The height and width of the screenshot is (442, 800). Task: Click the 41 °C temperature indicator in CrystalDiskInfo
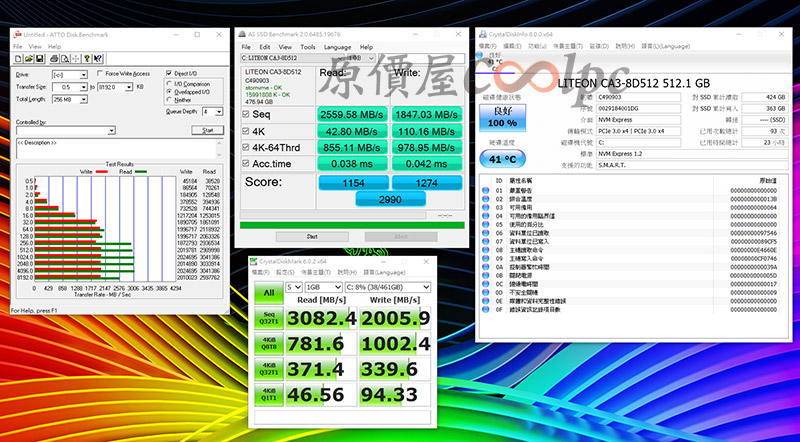click(x=503, y=159)
